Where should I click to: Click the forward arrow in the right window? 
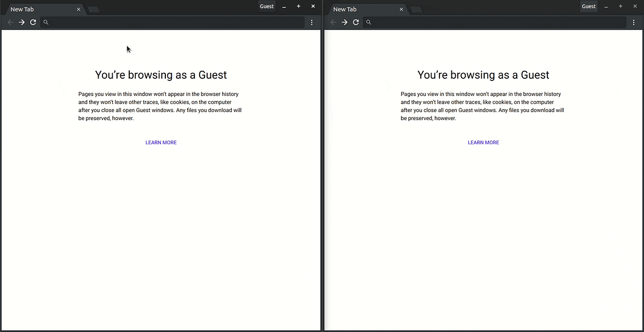[x=344, y=22]
